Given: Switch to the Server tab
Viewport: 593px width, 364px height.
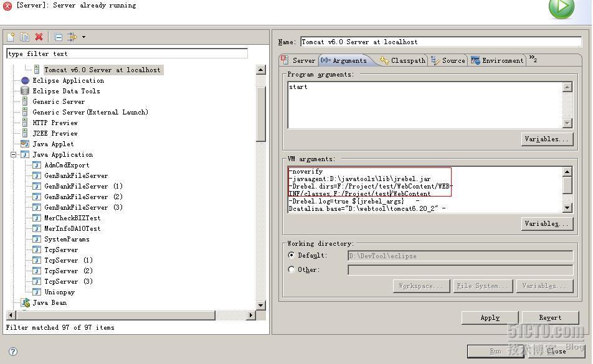Looking at the screenshot, I should click(x=298, y=60).
